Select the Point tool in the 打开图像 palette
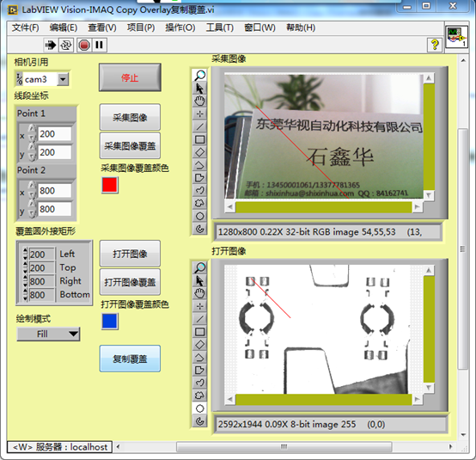Image resolution: width=476 pixels, height=460 pixels. click(x=199, y=306)
